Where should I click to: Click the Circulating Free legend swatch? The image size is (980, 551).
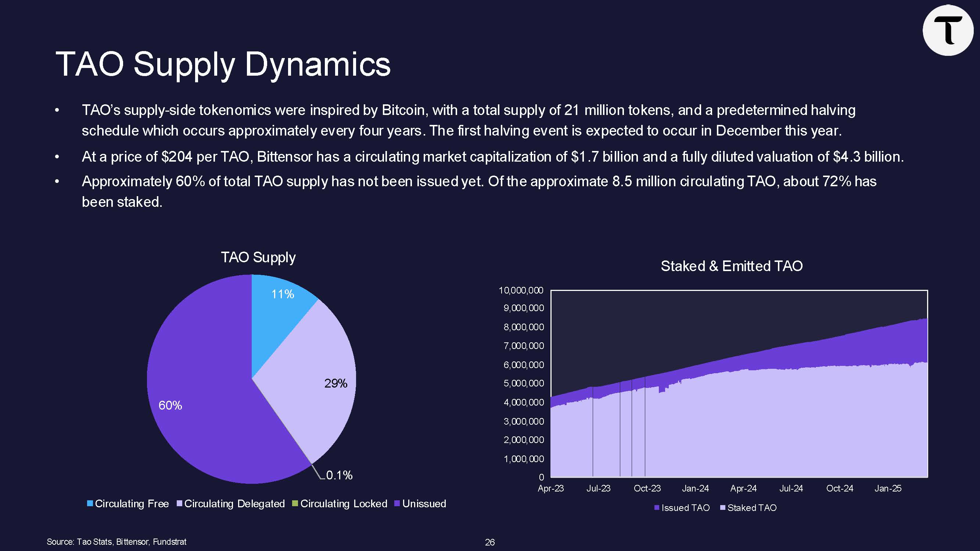90,503
